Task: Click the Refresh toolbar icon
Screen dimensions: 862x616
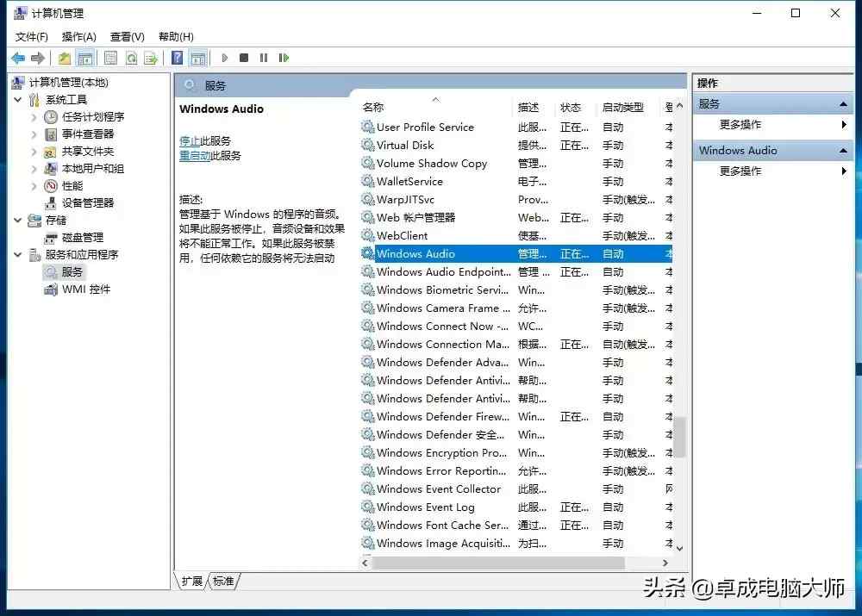Action: point(131,58)
